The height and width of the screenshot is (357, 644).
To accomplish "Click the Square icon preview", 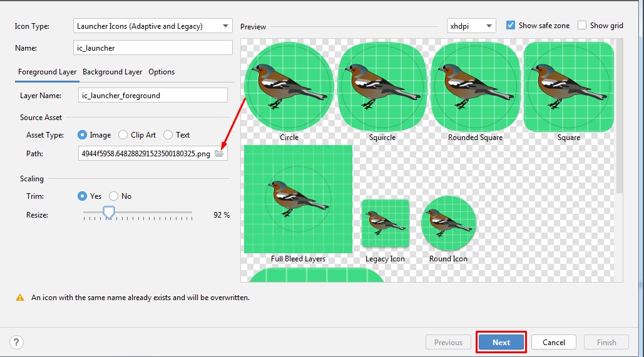I will tap(569, 86).
